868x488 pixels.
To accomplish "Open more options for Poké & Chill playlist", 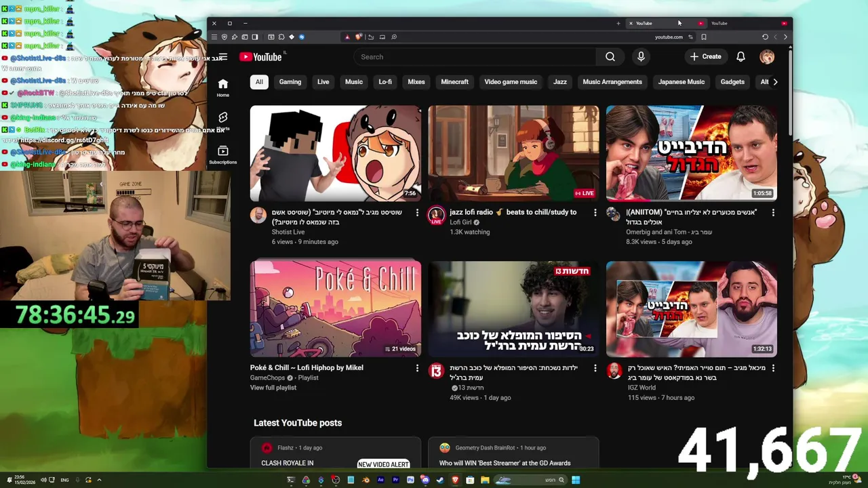I will pos(417,368).
